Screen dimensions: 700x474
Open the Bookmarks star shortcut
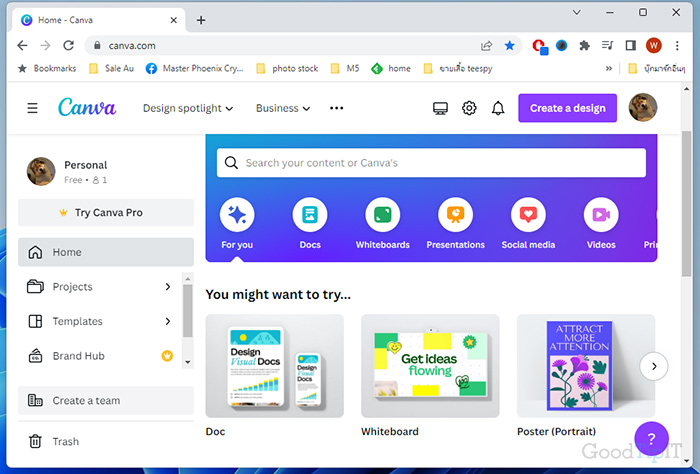(x=47, y=68)
